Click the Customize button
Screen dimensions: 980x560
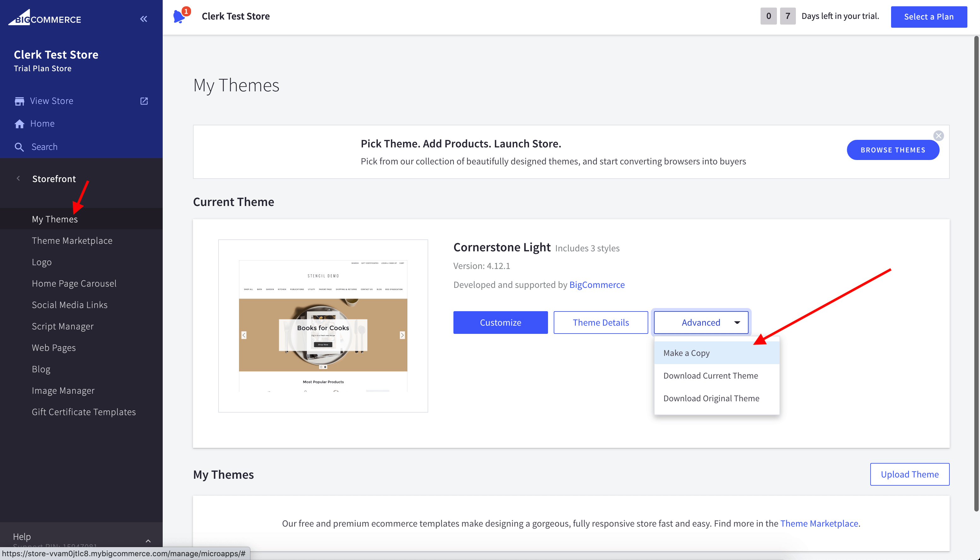pos(500,322)
